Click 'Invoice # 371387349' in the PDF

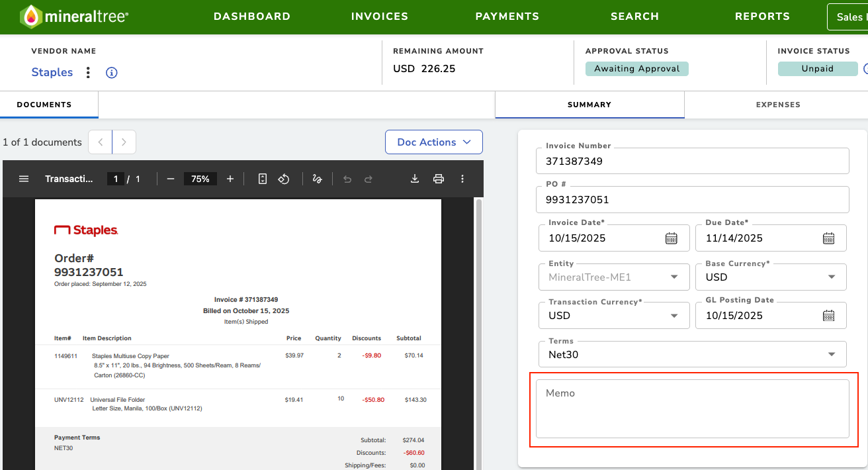(246, 300)
